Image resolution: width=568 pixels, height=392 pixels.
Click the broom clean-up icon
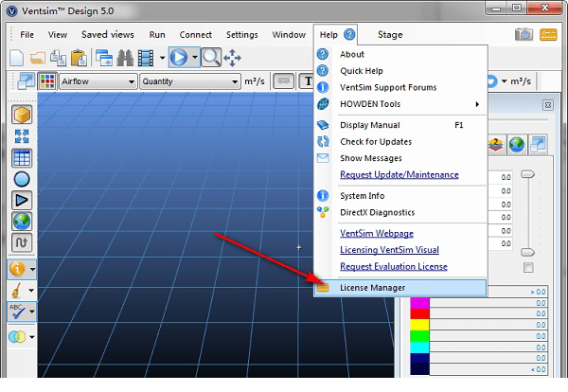pos(17,290)
